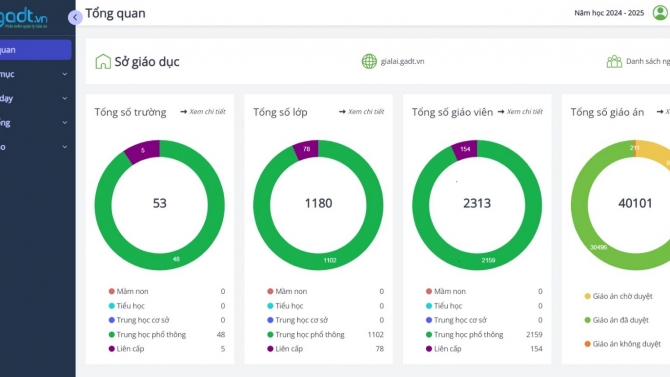Toggle Tiểu học legend in Tổng số trường

(126, 306)
